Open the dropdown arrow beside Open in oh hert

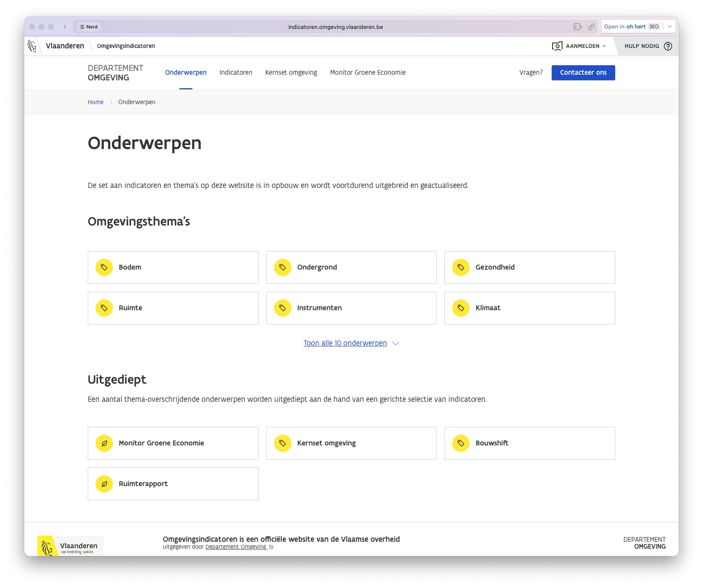(x=670, y=27)
